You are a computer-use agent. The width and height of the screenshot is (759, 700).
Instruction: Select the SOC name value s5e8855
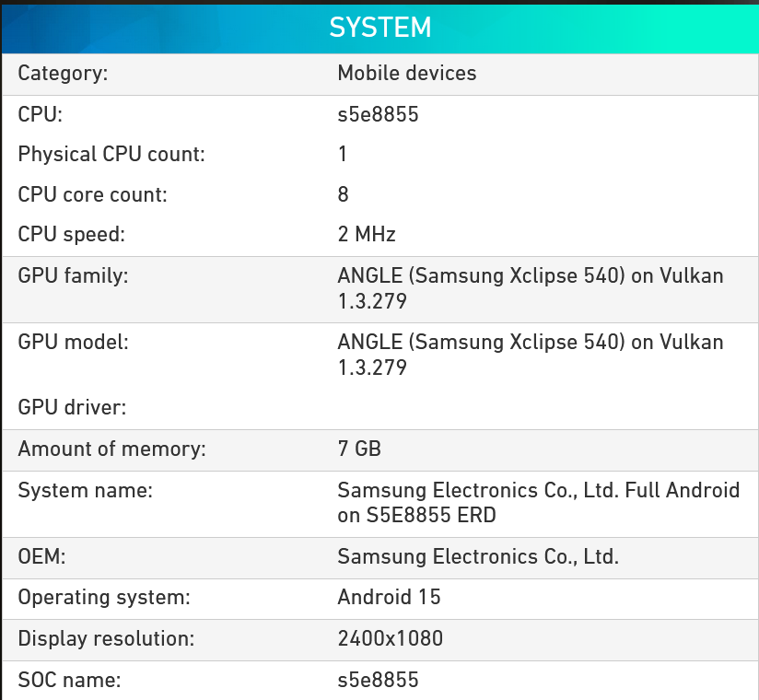[378, 680]
